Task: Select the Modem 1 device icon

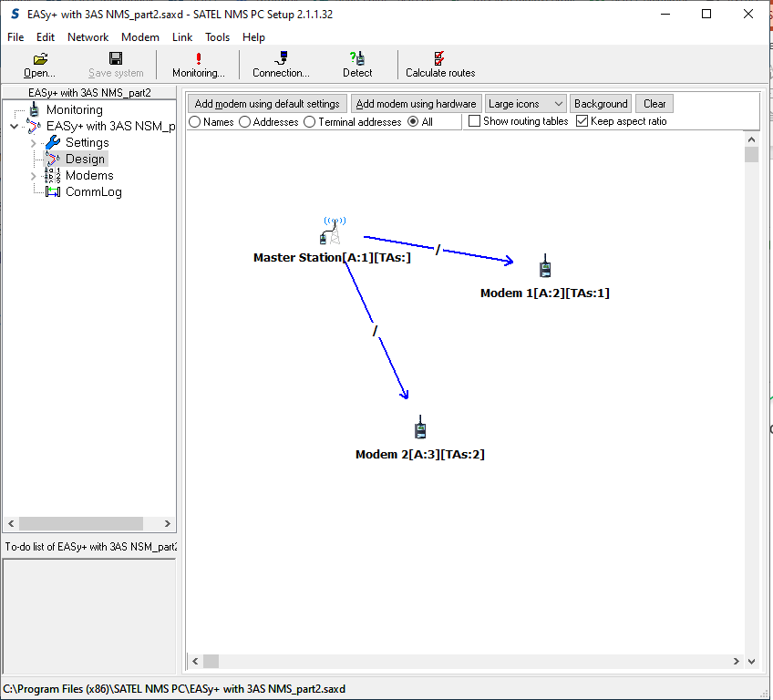Action: point(545,266)
